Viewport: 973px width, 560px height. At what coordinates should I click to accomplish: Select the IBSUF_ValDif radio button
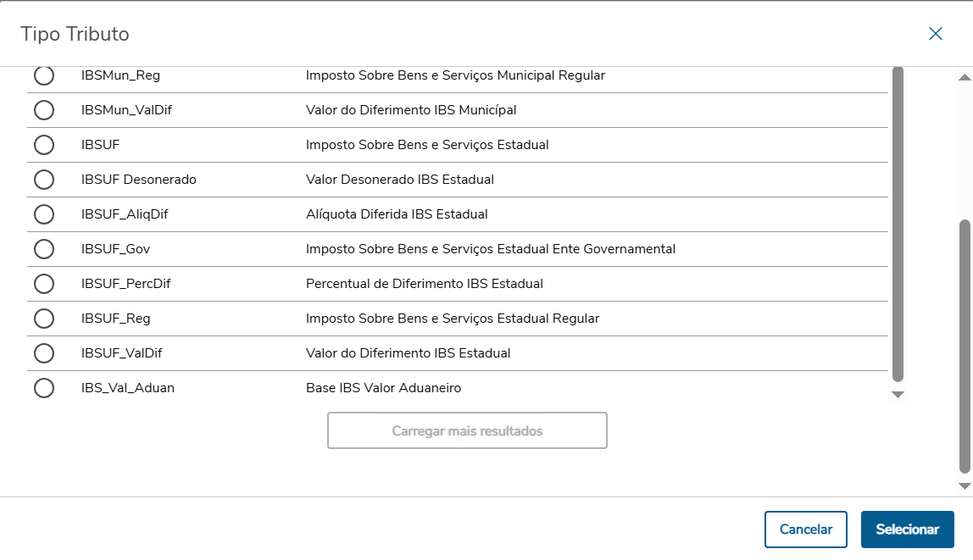coord(44,353)
